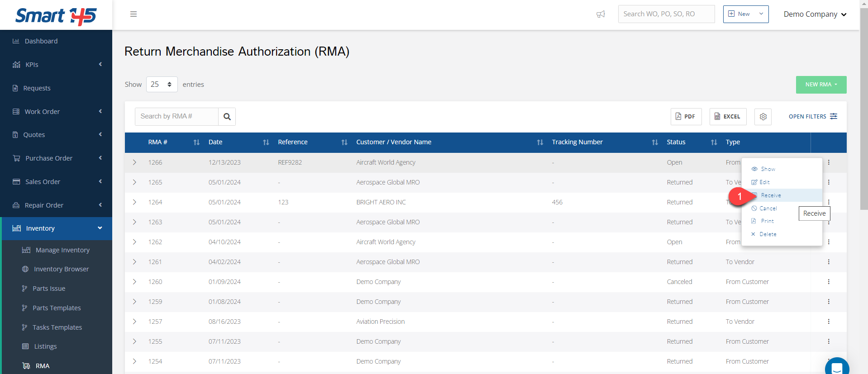Open table settings gear icon
868x374 pixels.
(x=763, y=117)
